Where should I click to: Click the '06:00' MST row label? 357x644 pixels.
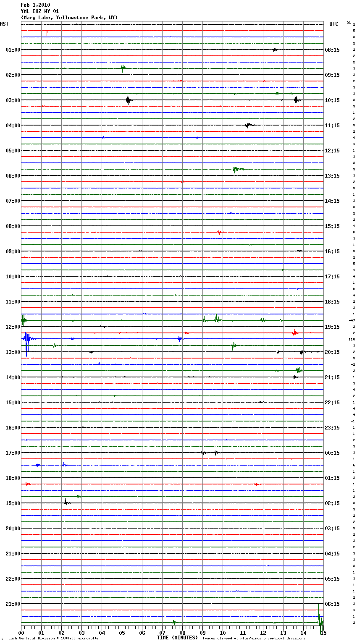[x=13, y=176]
